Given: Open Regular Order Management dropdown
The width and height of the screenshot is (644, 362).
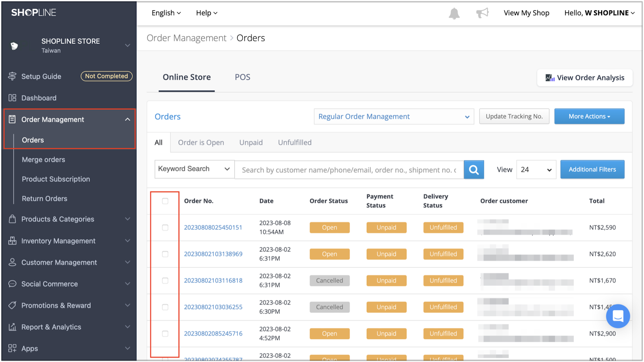Looking at the screenshot, I should pos(394,117).
